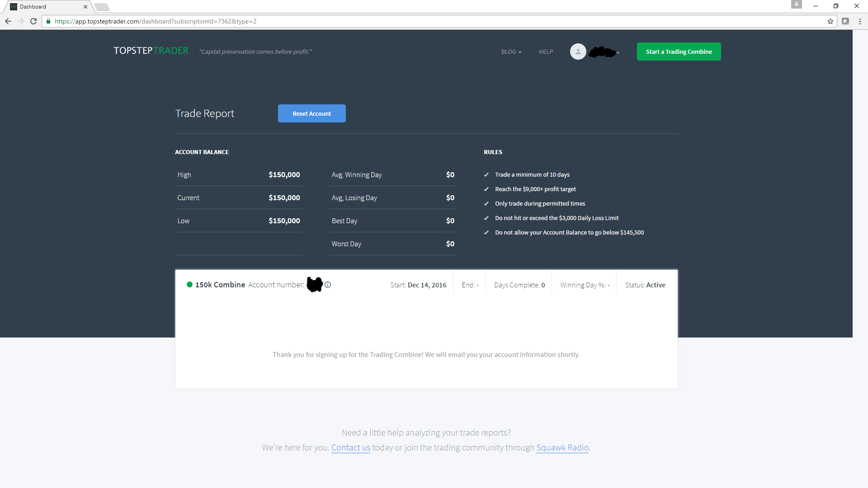Click the RULES section header
868x488 pixels.
click(493, 152)
